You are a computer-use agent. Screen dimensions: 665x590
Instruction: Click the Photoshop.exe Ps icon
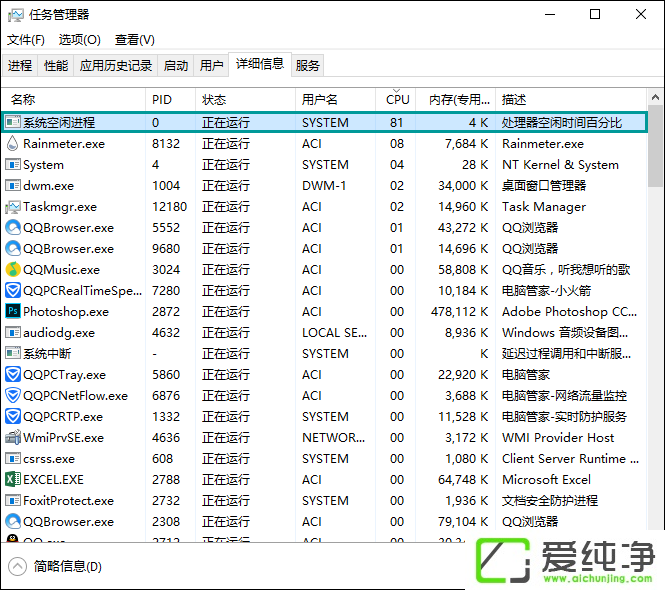tap(13, 311)
